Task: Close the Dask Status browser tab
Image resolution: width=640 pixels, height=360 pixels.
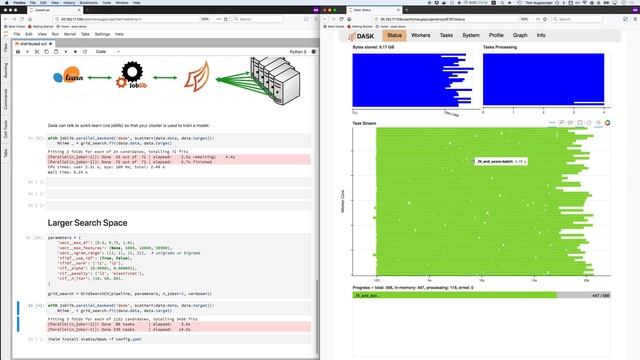Action: [x=398, y=10]
